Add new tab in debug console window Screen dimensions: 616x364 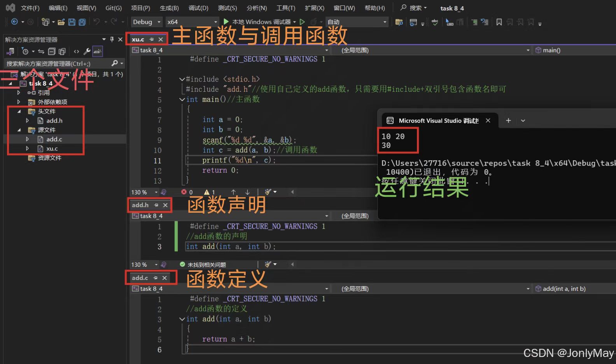tap(508, 121)
